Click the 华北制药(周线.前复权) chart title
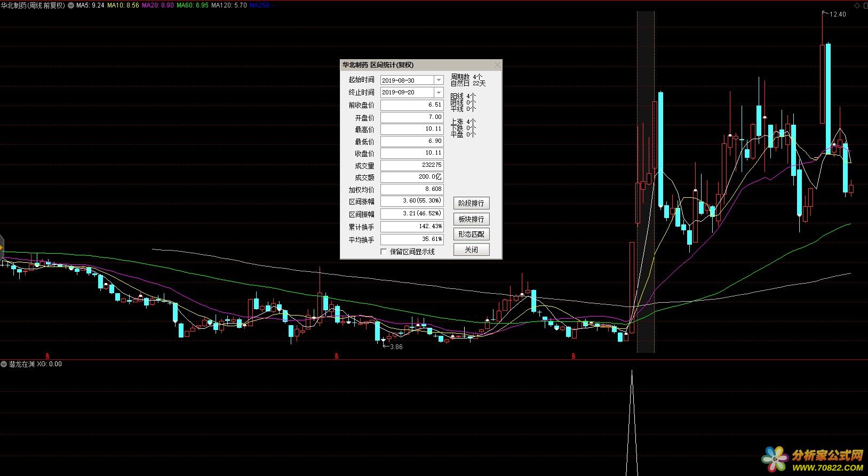Image resolution: width=868 pixels, height=476 pixels. pos(33,5)
